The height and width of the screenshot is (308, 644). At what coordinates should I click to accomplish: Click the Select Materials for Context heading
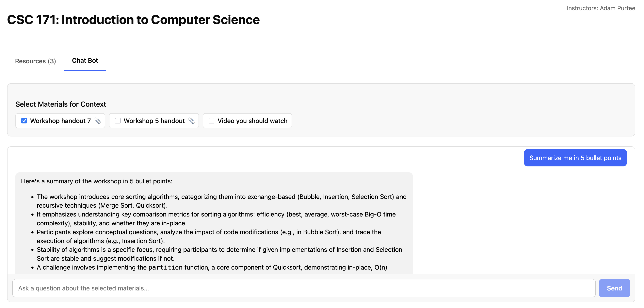coord(61,104)
